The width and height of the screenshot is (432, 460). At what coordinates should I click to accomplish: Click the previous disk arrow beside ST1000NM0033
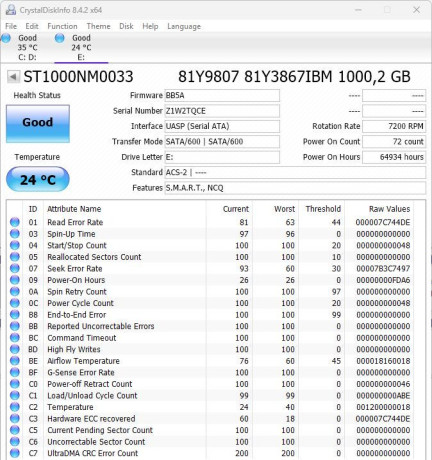(13, 77)
